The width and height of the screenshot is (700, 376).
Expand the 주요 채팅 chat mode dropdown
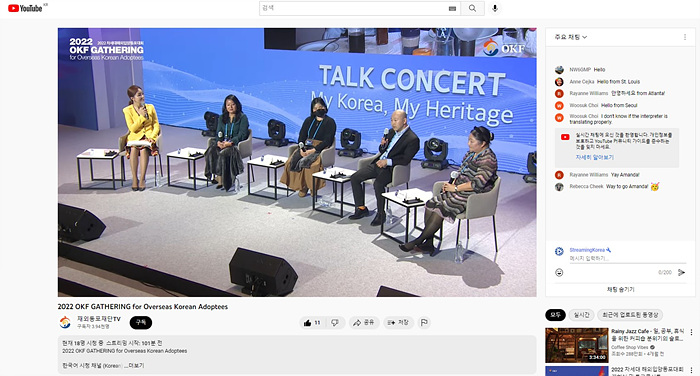[x=571, y=37]
